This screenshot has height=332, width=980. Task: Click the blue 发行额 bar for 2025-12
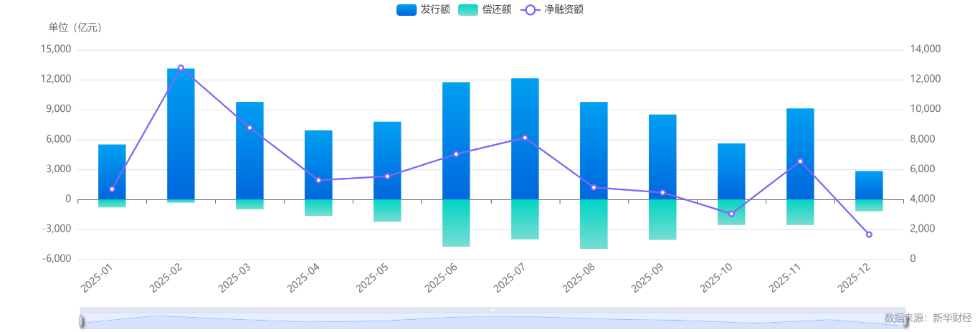(x=869, y=185)
